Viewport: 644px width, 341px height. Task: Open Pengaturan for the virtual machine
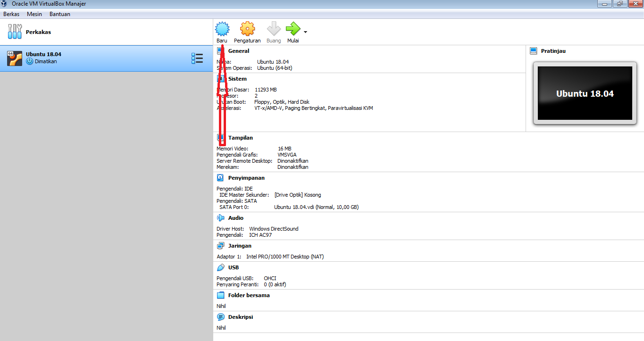pos(247,28)
